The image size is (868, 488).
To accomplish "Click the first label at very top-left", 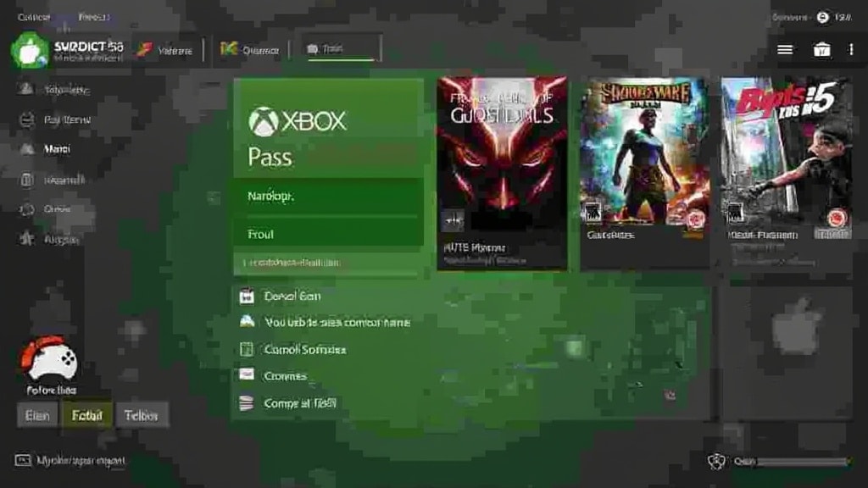I will click(34, 17).
